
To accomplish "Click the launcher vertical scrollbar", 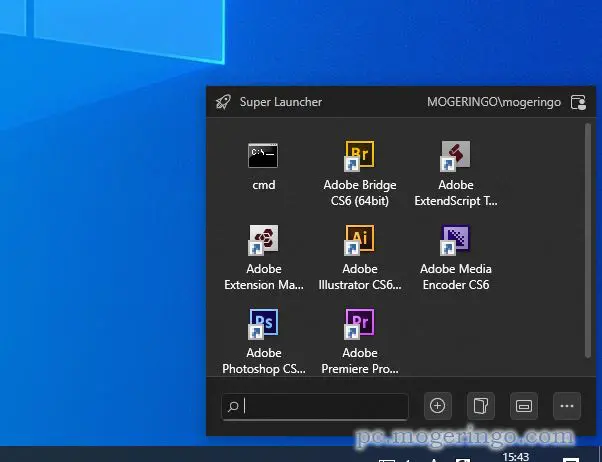I will 588,240.
